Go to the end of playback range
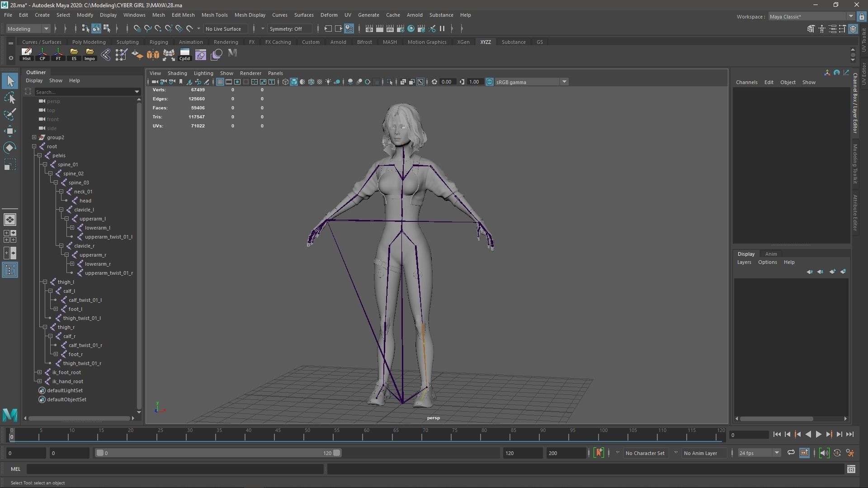Image resolution: width=868 pixels, height=488 pixels. click(x=850, y=434)
